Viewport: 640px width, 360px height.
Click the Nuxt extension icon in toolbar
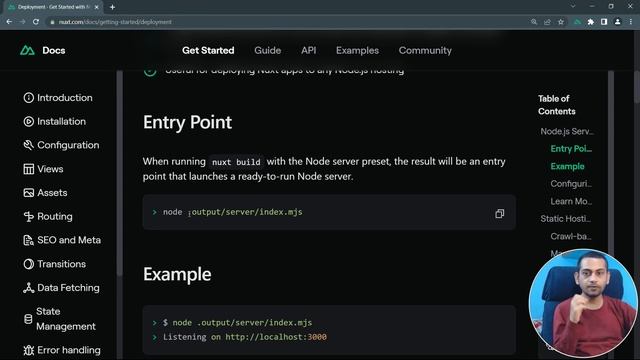coord(577,22)
